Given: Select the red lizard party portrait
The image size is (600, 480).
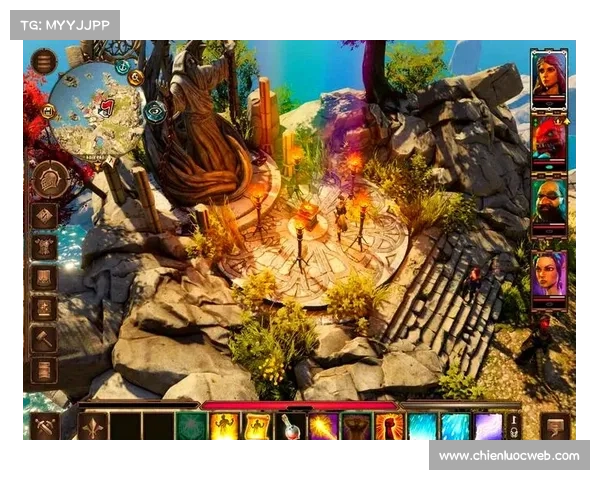Looking at the screenshot, I should click(549, 143).
